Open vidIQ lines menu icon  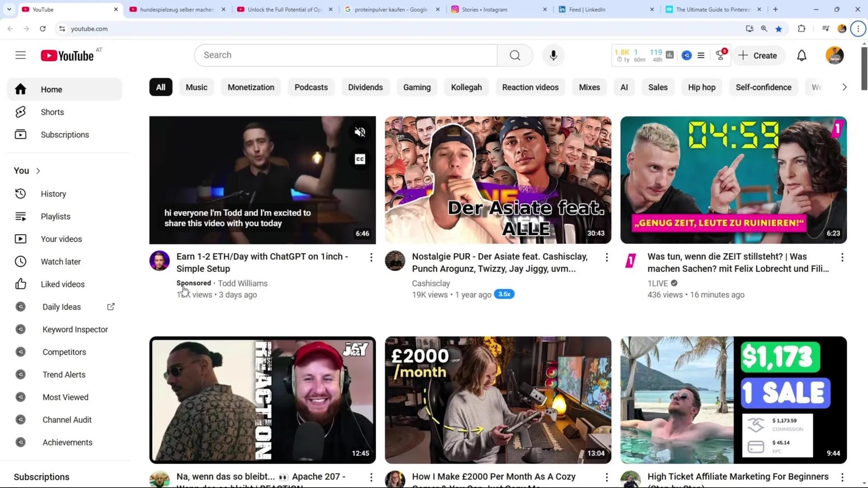701,55
